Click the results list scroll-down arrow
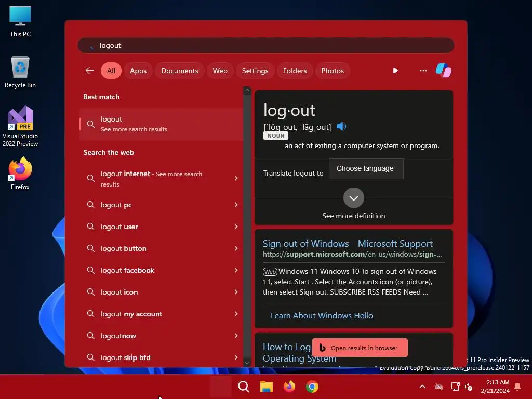 (247, 363)
